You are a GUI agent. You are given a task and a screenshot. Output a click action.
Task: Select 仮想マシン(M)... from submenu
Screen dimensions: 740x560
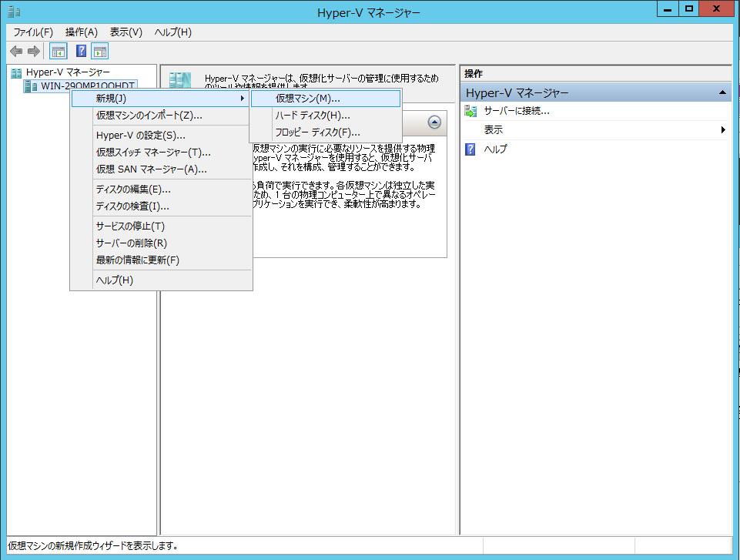(326, 99)
